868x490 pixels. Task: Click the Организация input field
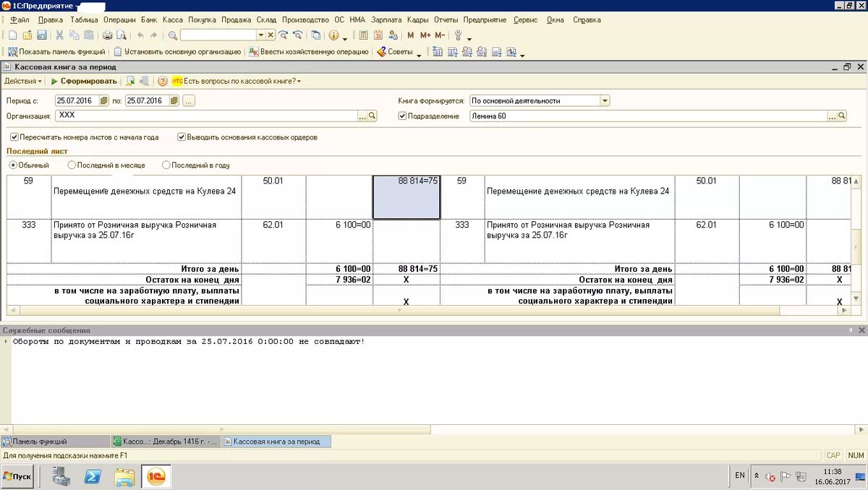tap(207, 116)
